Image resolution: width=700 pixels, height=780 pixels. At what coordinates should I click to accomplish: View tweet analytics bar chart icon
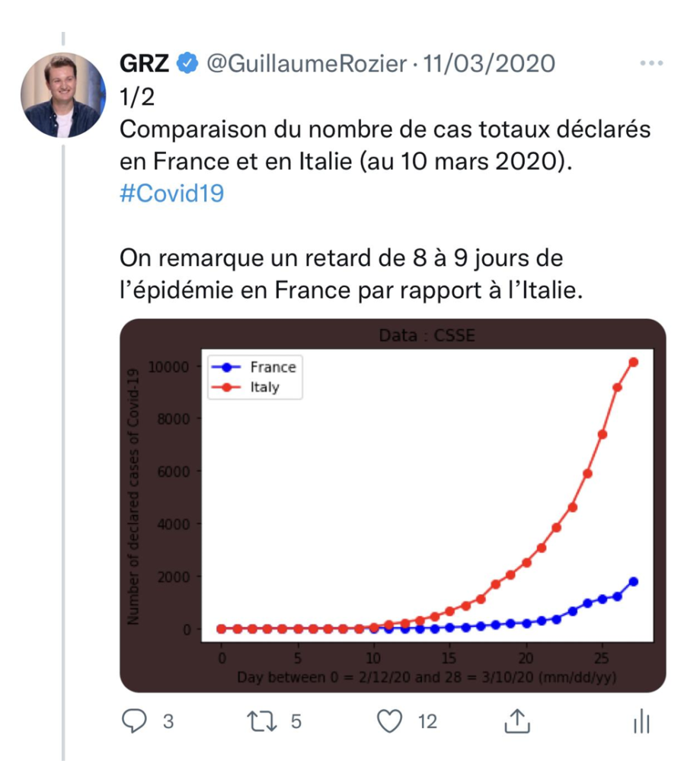pos(642,721)
